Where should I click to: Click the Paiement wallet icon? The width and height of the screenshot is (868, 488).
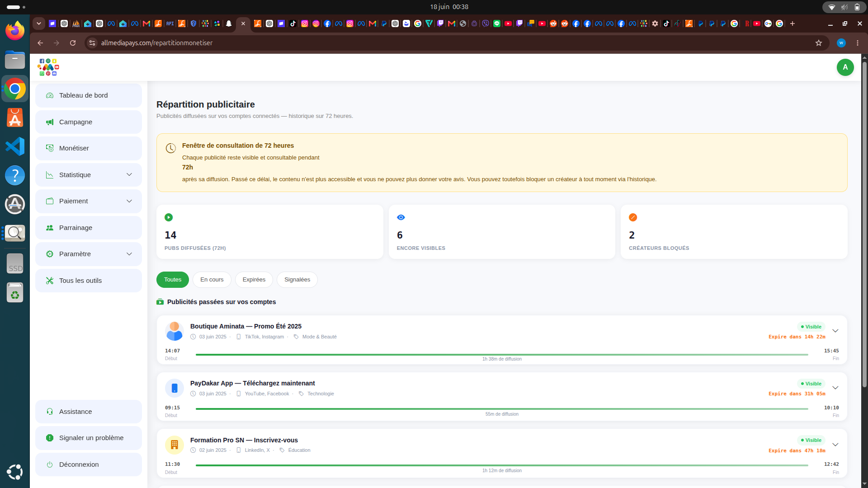tap(50, 201)
